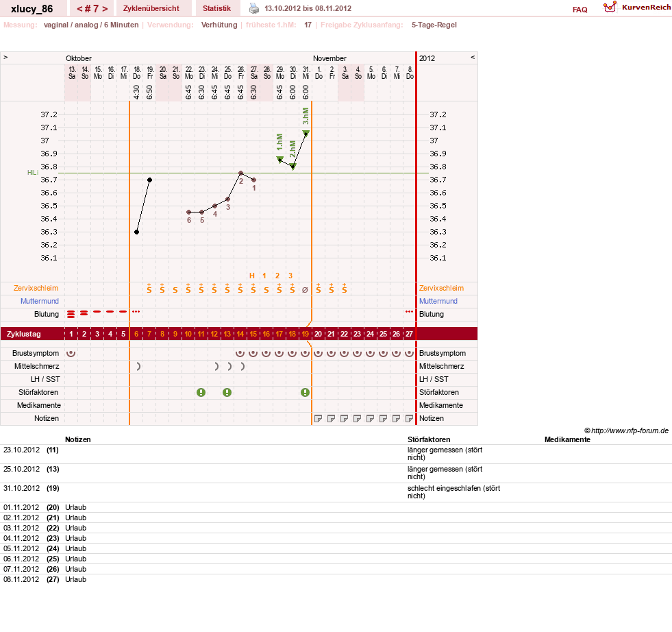Click the 1.hM temperature marker triangle
Viewport: 672px width, 632px height.
pyautogui.click(x=280, y=160)
